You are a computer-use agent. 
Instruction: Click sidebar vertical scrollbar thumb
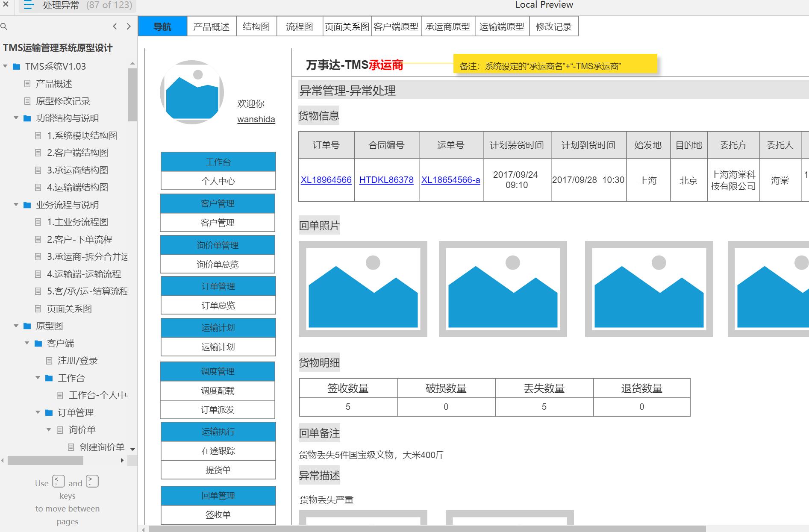tap(132, 95)
